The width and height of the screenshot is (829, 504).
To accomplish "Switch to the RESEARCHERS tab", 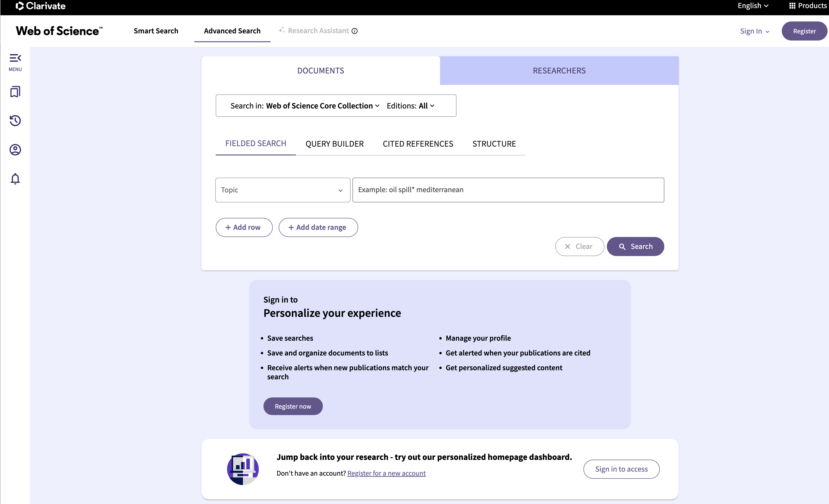I will click(x=559, y=71).
